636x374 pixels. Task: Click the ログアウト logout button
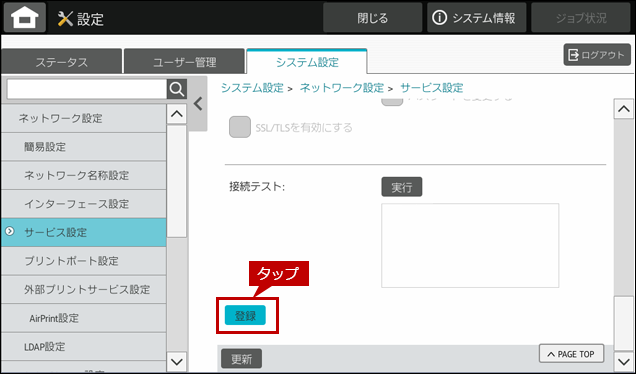click(597, 55)
